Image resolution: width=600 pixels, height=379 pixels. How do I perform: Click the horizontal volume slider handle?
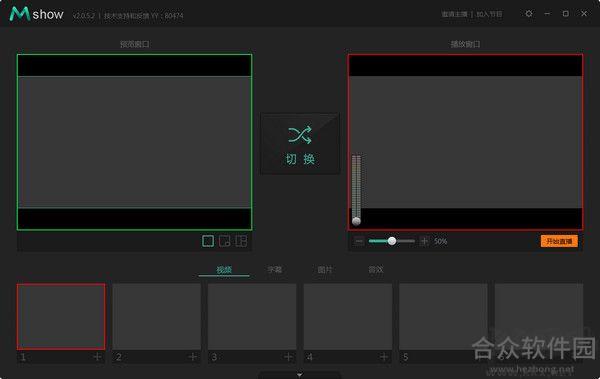coord(392,241)
